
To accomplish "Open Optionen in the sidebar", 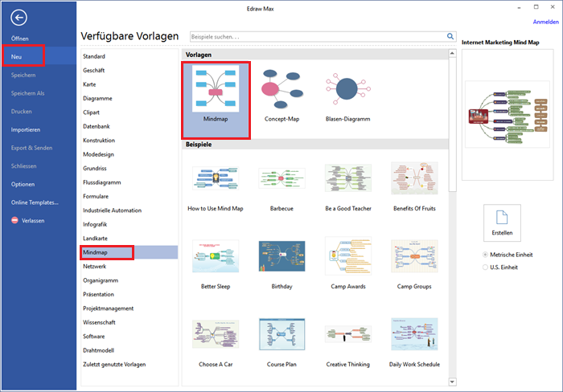I will pos(23,184).
